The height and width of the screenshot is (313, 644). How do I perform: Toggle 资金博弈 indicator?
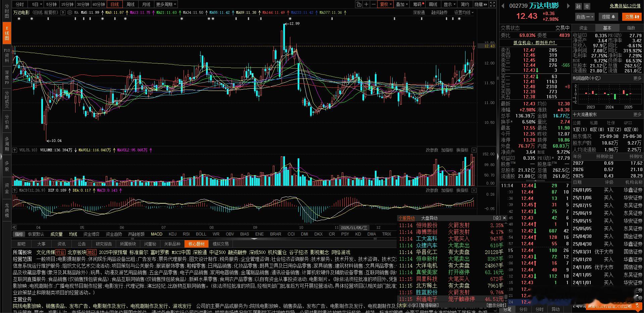[91, 234]
